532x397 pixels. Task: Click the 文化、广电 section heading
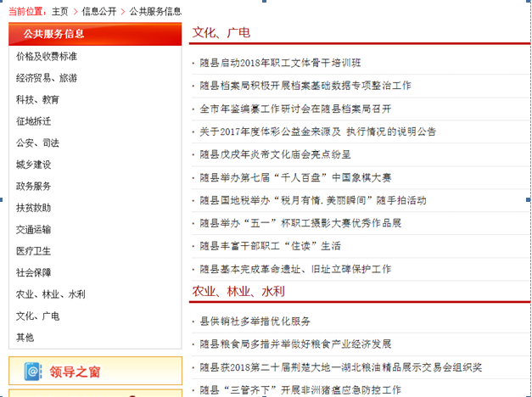pyautogui.click(x=221, y=32)
